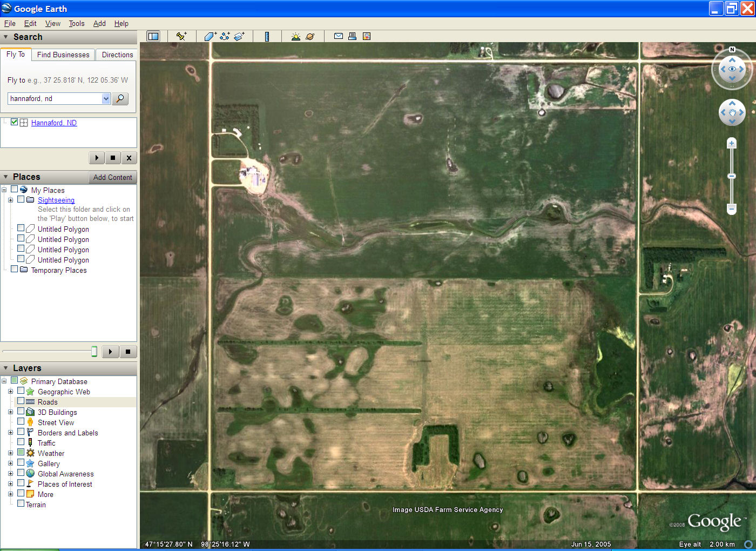Select the Places of Interest layer row
756x551 pixels.
point(65,484)
